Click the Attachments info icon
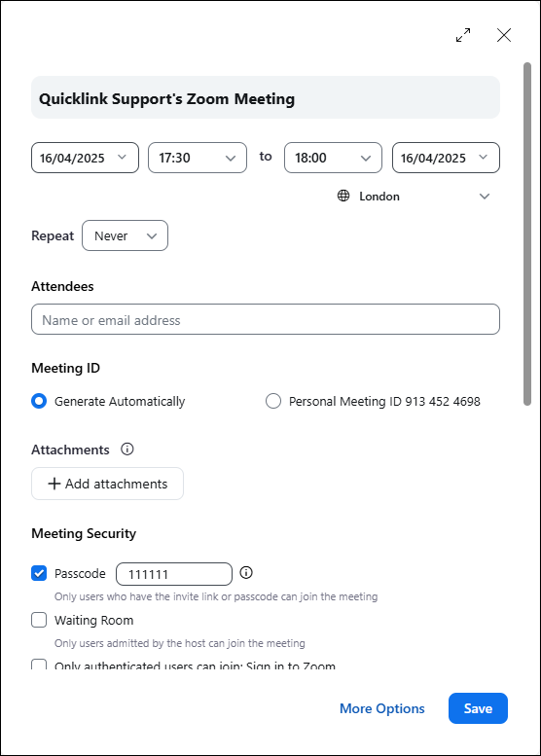 pyautogui.click(x=127, y=450)
